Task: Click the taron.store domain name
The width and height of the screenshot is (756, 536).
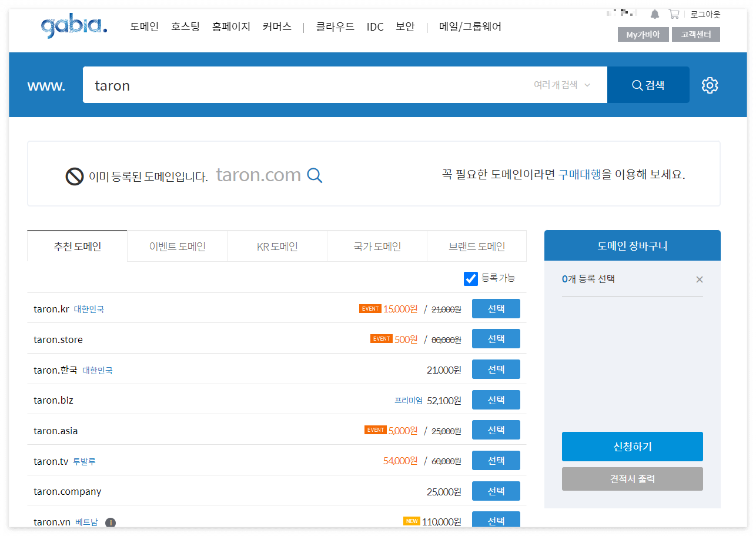Action: (x=58, y=339)
